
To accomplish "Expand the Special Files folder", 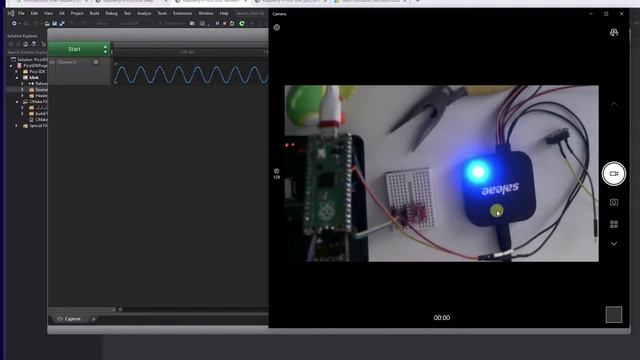I will (17, 126).
